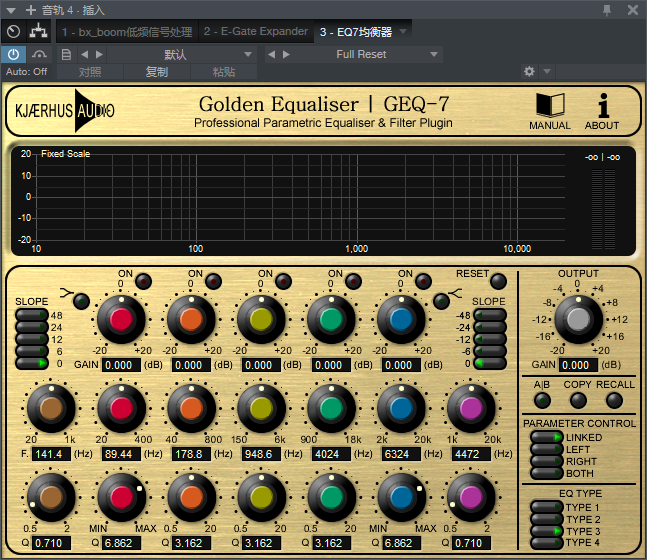
Task: Select previous program arrow before Full Reset
Action: pos(271,54)
